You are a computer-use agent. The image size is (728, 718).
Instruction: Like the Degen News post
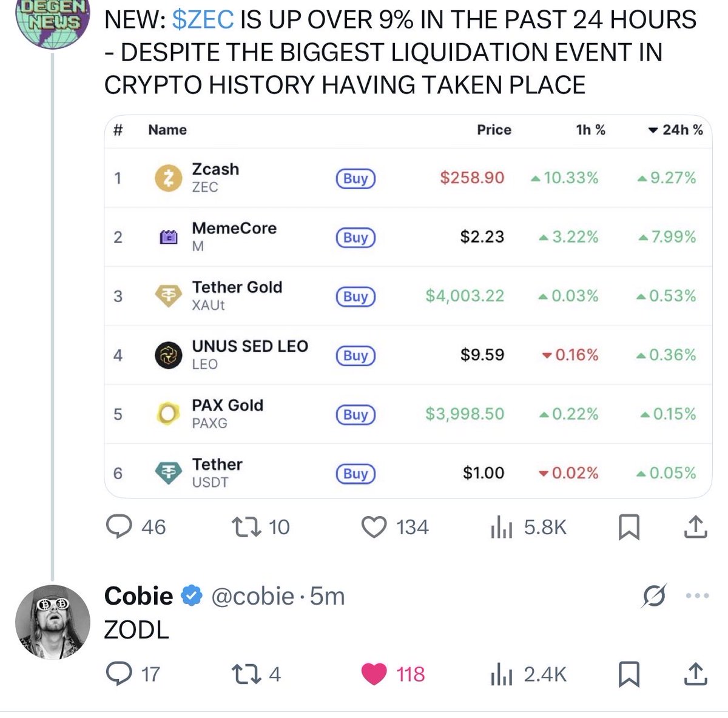tap(374, 527)
